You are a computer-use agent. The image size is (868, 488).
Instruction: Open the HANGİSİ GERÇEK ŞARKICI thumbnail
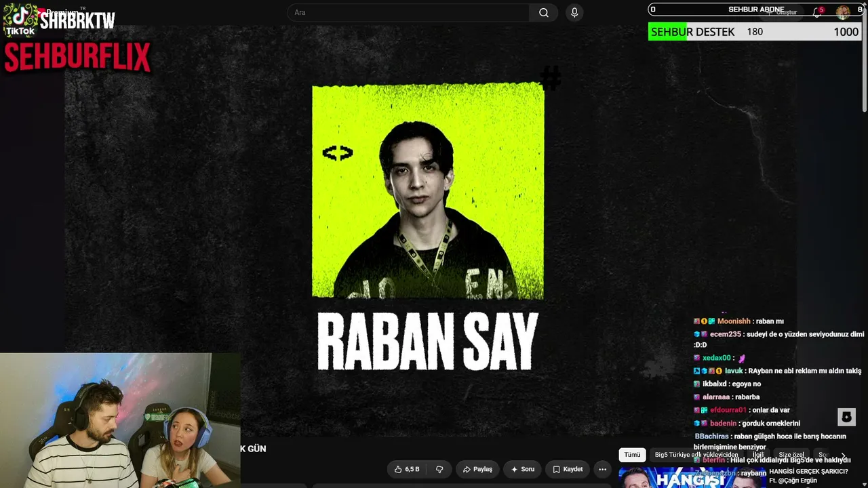692,477
